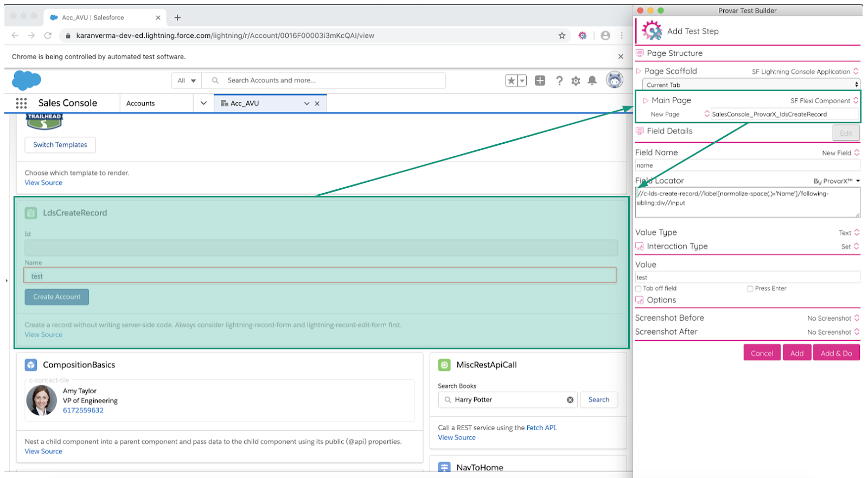Click the Chrome back arrow
868x478 pixels.
[x=15, y=35]
